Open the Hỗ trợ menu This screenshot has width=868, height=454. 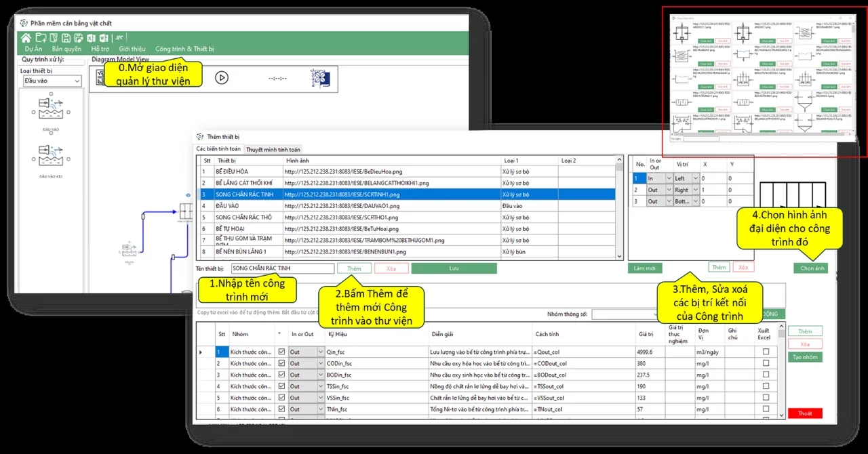coord(100,49)
